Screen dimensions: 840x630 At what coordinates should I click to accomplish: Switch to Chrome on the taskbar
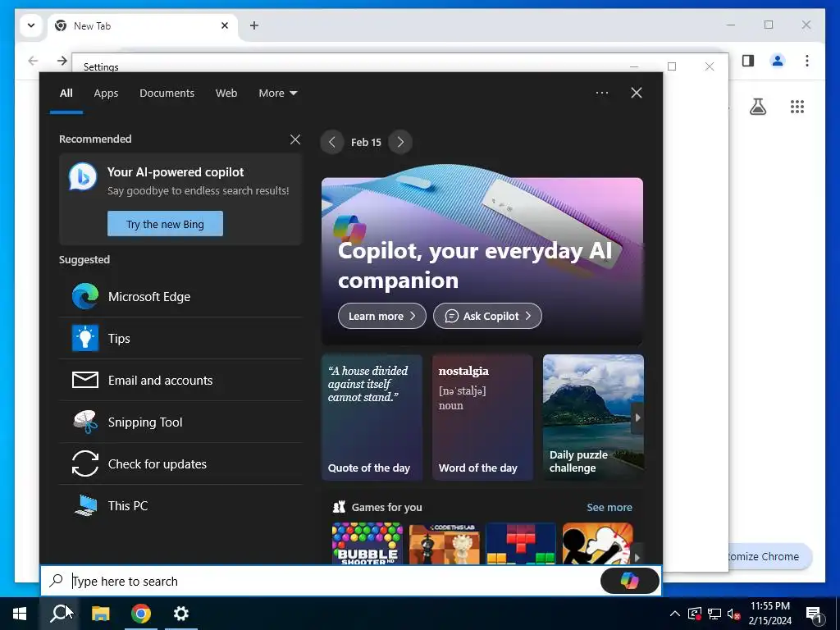[x=141, y=614]
